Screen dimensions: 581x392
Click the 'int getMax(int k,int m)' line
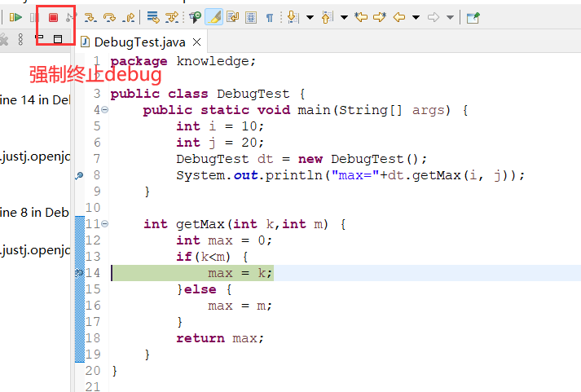tap(244, 224)
